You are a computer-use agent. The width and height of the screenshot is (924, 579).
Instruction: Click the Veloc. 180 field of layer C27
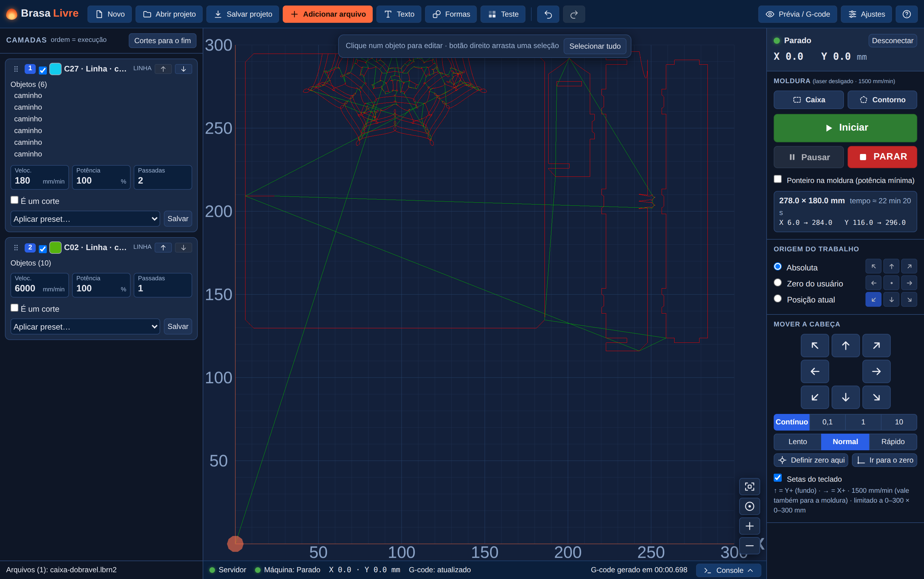(39, 177)
